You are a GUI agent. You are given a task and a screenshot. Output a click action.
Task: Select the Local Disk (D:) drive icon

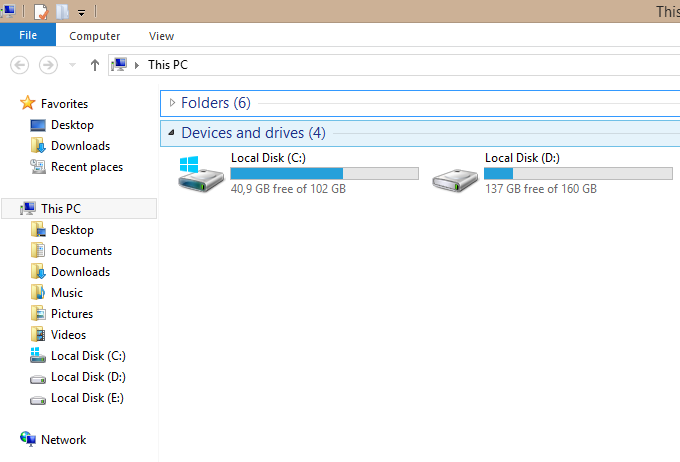455,180
